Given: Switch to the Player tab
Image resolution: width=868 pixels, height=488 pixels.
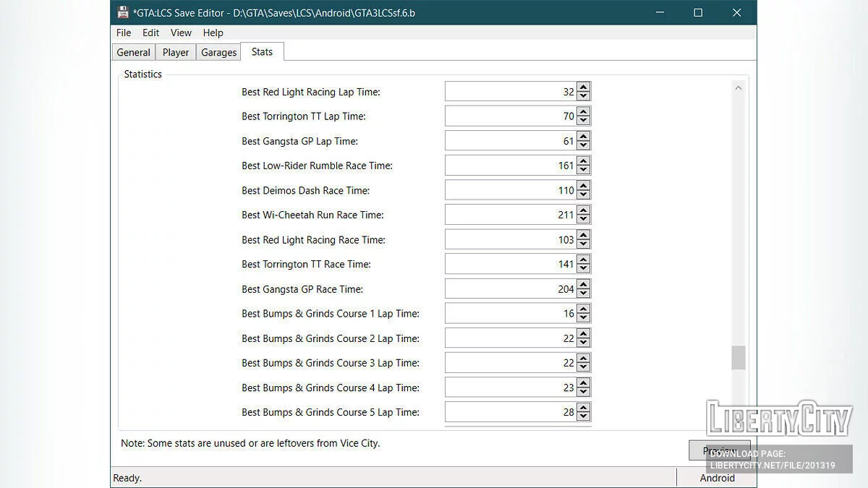Looking at the screenshot, I should pyautogui.click(x=175, y=51).
